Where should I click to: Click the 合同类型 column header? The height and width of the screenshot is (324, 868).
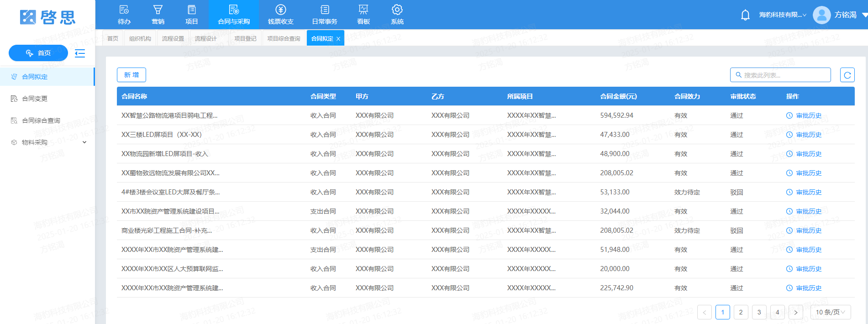tap(323, 96)
